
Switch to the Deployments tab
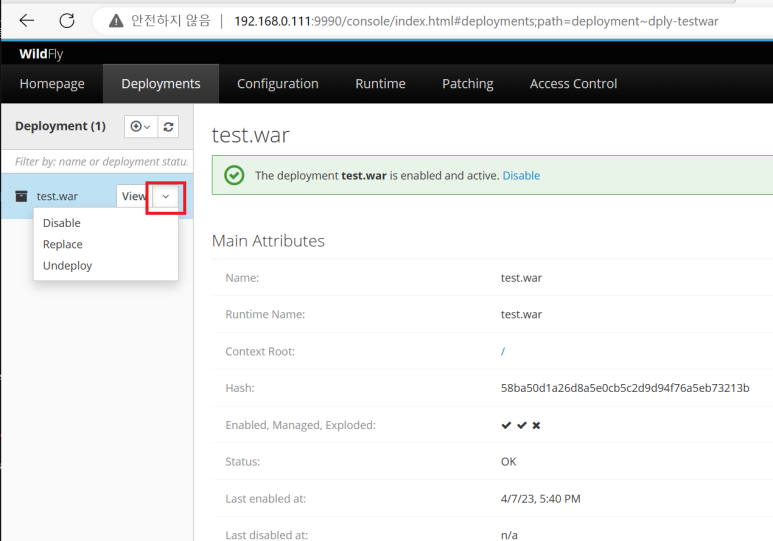(x=161, y=83)
